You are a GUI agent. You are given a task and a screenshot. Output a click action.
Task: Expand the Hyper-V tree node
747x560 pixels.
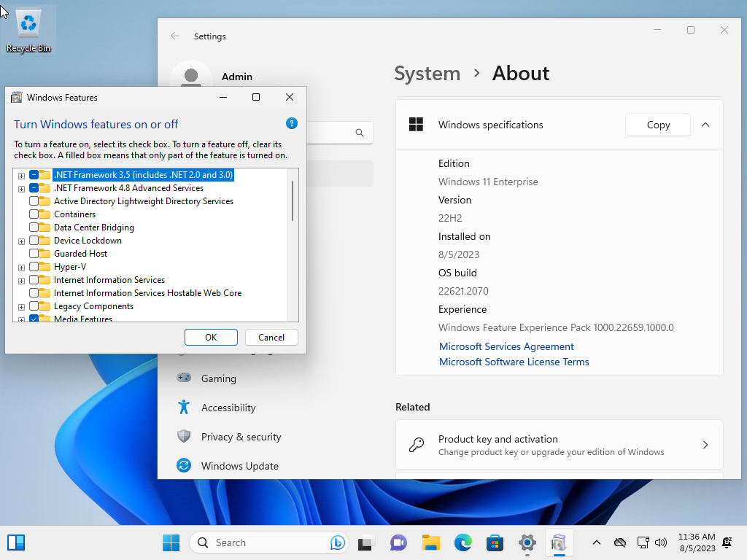pyautogui.click(x=21, y=268)
